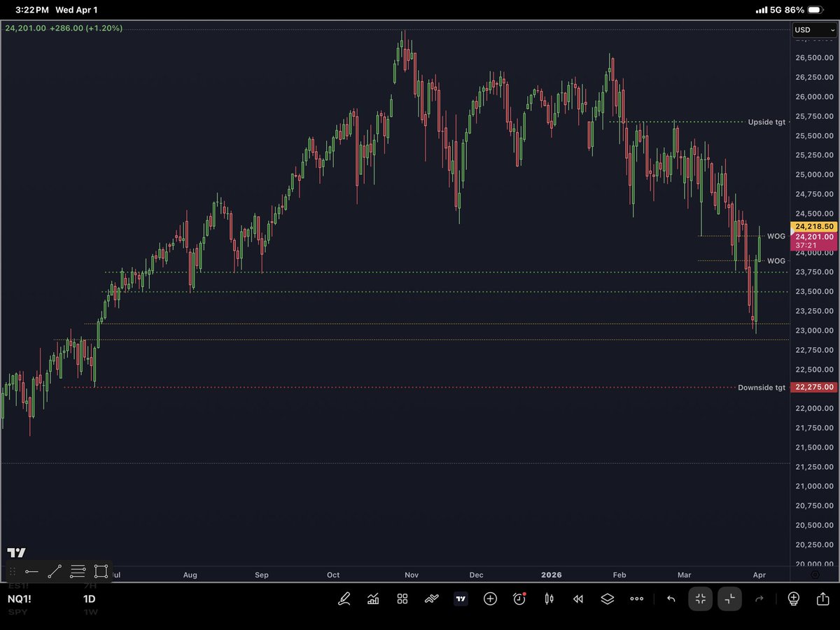Select the upper WOG line label

tap(776, 237)
